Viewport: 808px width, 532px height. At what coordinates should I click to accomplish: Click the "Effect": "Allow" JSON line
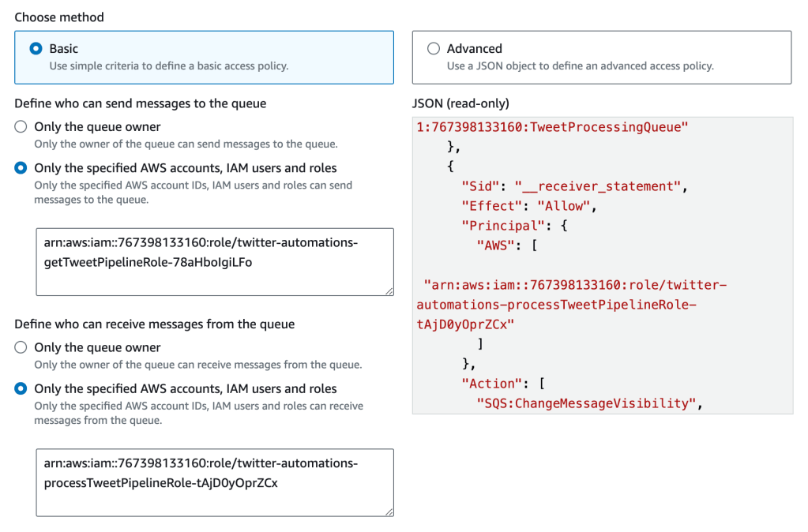point(526,206)
